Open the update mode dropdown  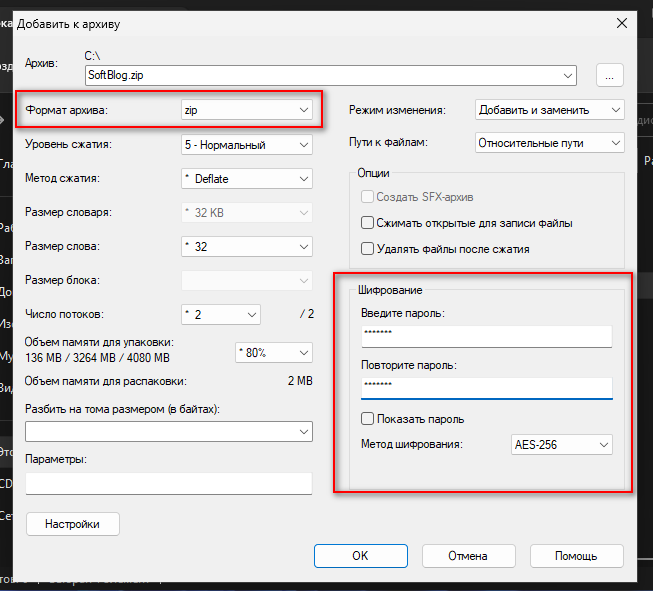[x=549, y=110]
